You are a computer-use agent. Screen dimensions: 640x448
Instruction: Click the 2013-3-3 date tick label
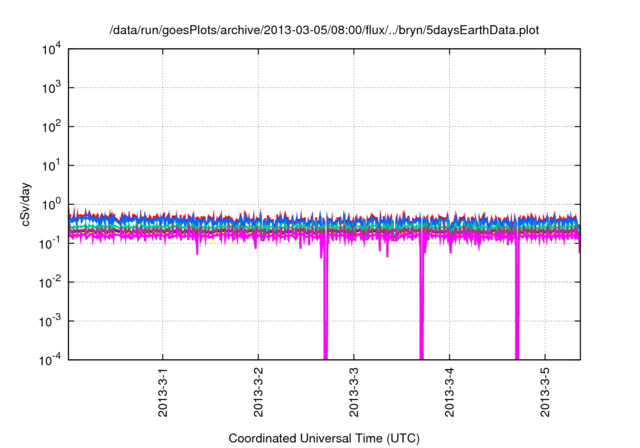[x=353, y=392]
